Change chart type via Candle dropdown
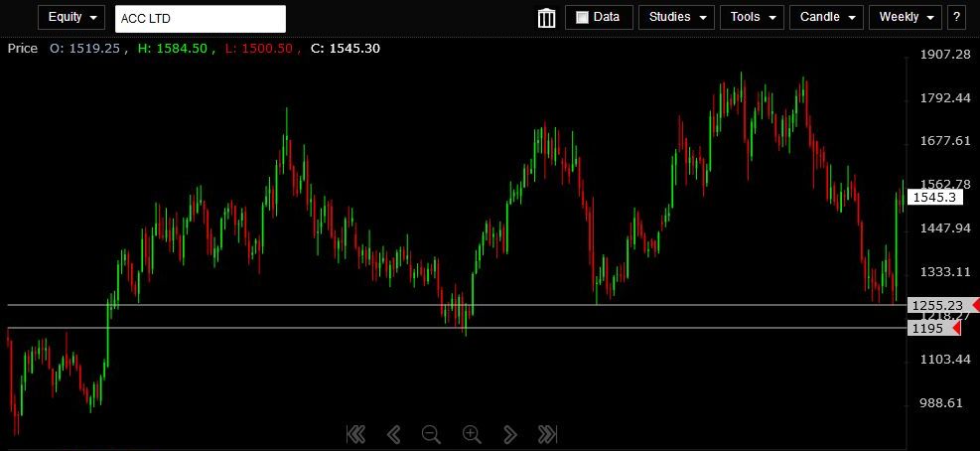This screenshot has height=451, width=980. point(827,18)
